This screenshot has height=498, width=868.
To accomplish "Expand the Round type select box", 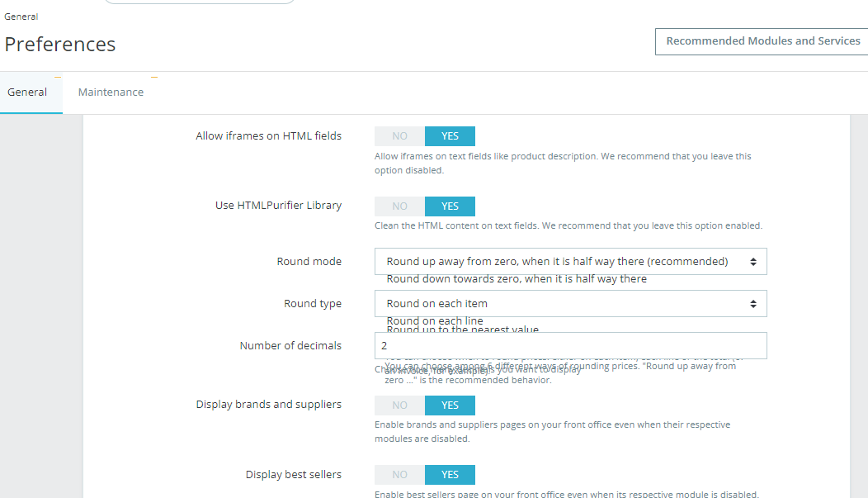I will (569, 304).
